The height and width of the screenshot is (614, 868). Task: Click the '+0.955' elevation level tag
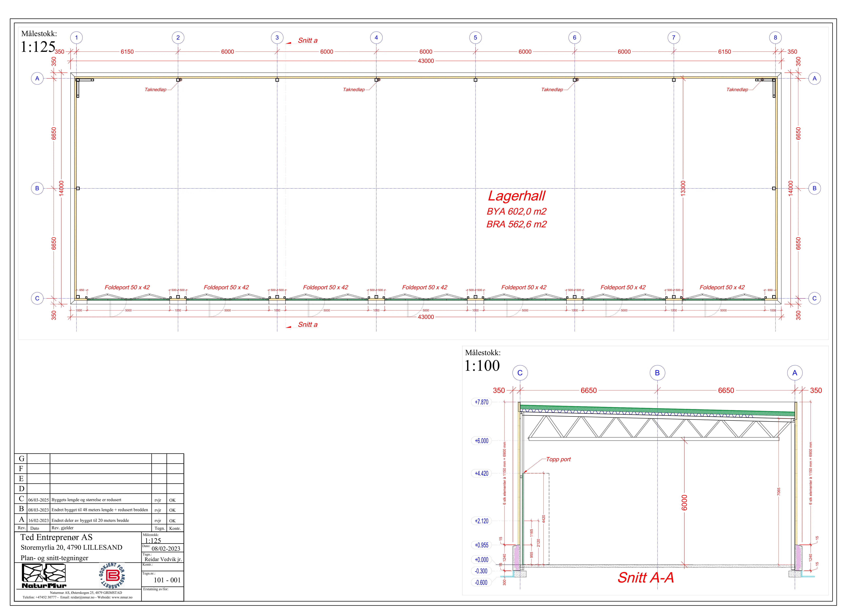481,545
